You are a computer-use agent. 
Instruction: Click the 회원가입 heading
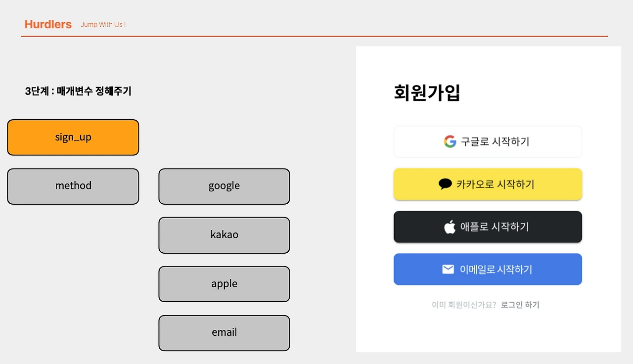(x=427, y=92)
